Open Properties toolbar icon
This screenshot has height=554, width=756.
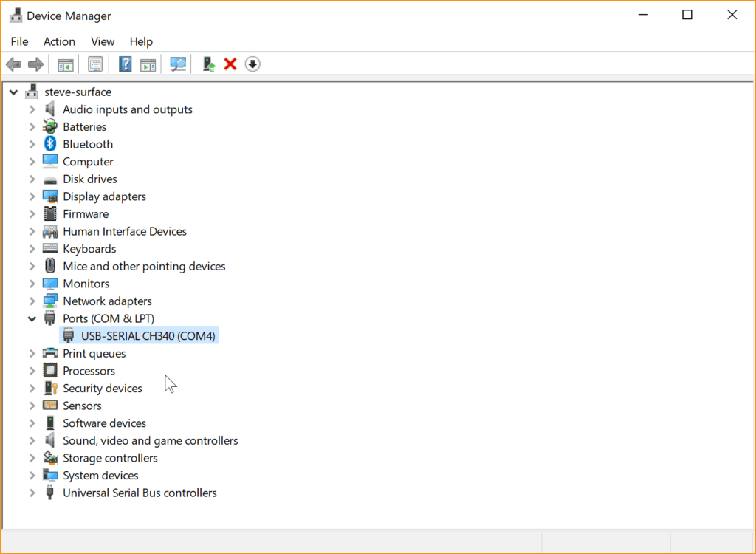(95, 64)
